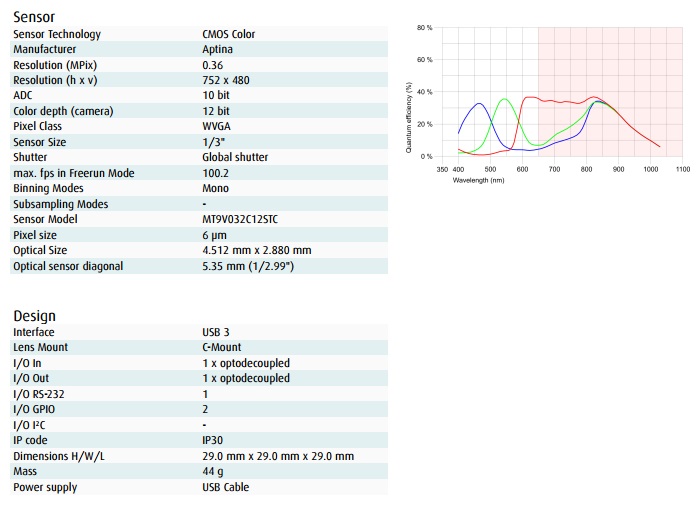699x514 pixels.
Task: Select the 'Dimensions H/W/L' label
Action: (59, 456)
